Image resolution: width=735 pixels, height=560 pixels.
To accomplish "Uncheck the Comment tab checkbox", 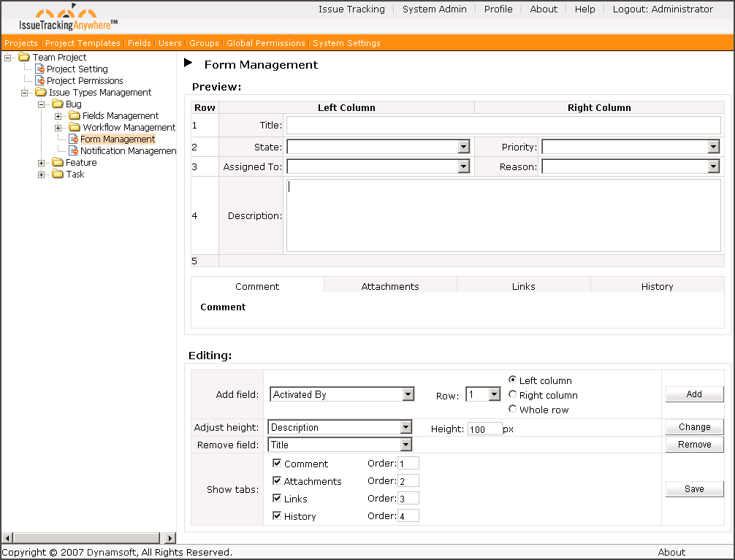I will click(277, 464).
